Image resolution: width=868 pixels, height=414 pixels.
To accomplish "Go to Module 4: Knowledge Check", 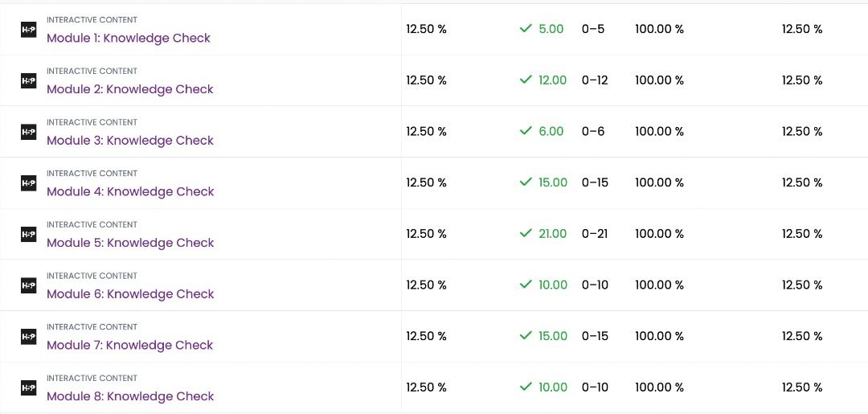I will [x=130, y=191].
